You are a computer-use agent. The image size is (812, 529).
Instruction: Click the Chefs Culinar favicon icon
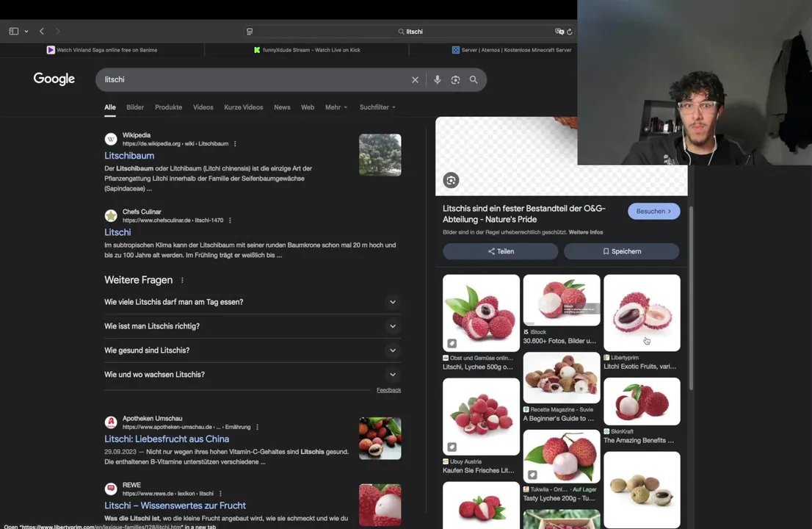click(110, 215)
